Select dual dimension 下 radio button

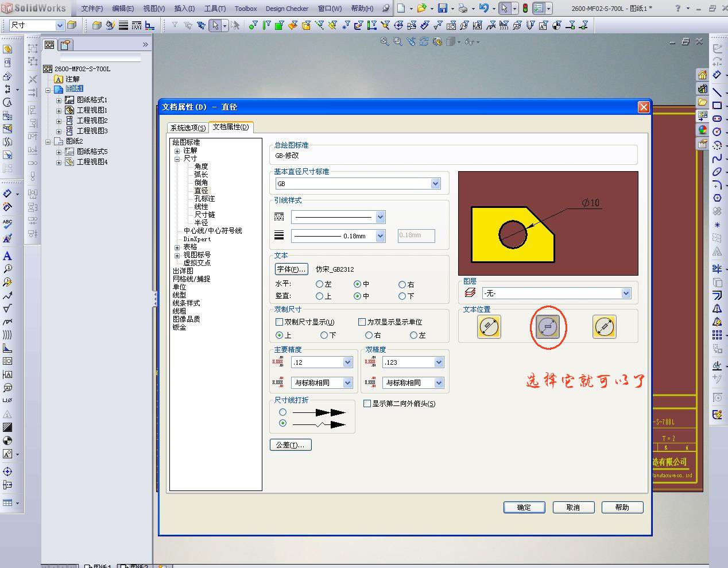pyautogui.click(x=324, y=335)
